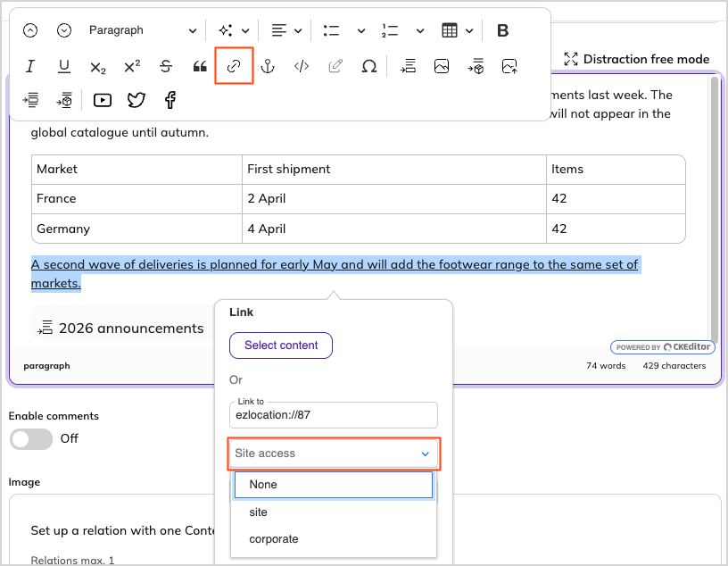This screenshot has height=566, width=728.
Task: Choose None in site access list
Action: [x=334, y=485]
